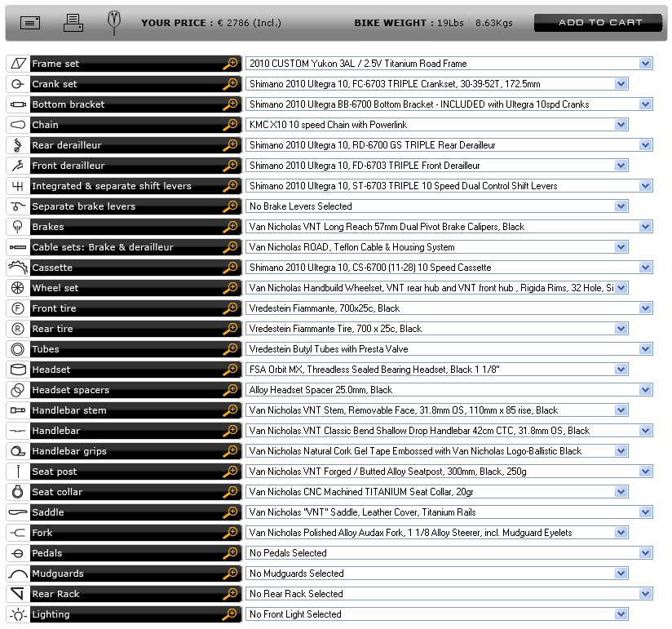Viewport: 672px width, 629px height.
Task: Expand the Handlebar dropdown
Action: (x=645, y=431)
